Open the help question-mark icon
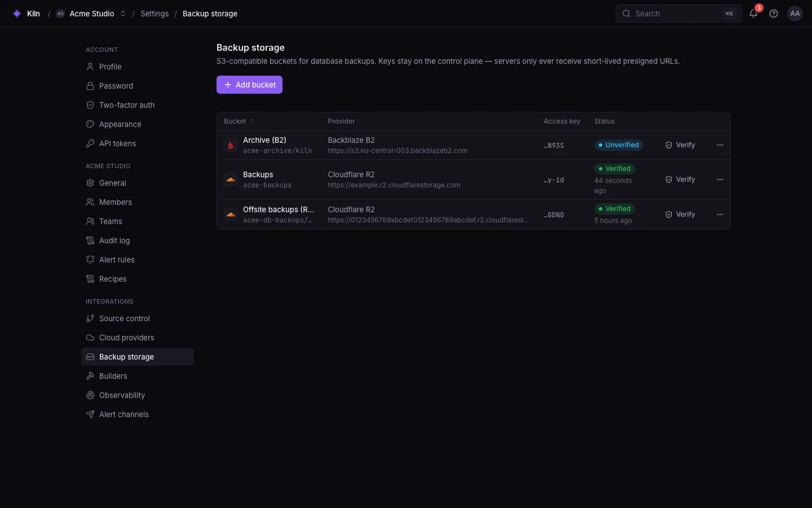 (774, 14)
